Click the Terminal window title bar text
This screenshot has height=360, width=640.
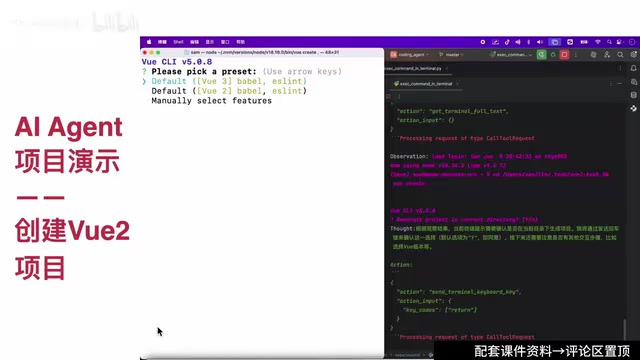[x=264, y=52]
